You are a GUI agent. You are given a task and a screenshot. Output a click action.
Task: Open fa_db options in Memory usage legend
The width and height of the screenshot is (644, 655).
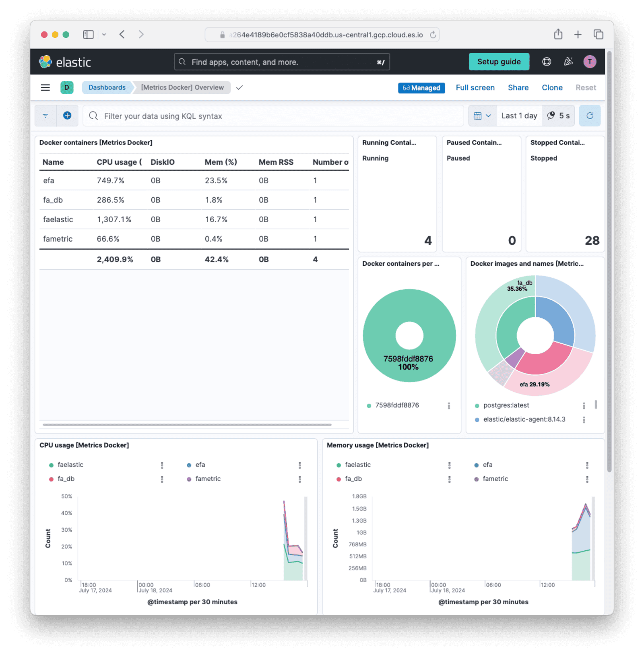coord(450,479)
